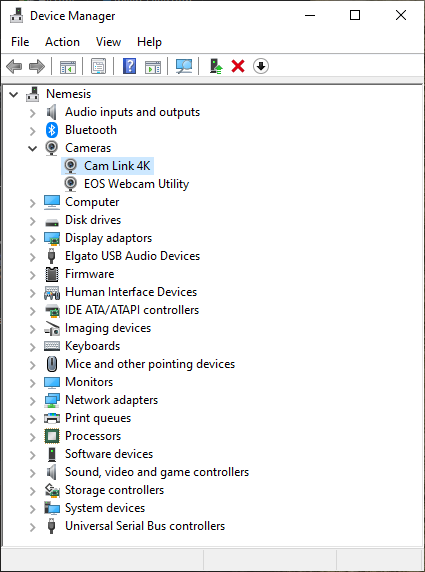Select the Disk drives label
Image resolution: width=425 pixels, height=572 pixels.
93,220
